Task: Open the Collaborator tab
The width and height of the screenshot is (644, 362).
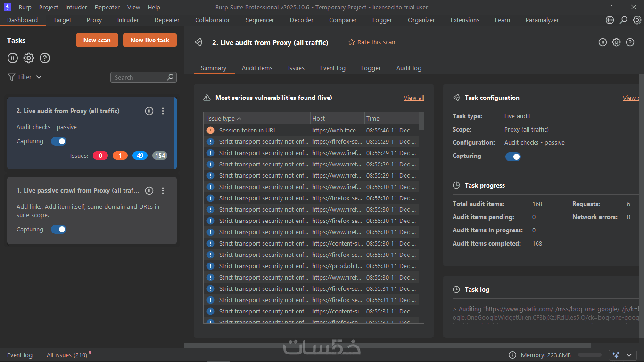Action: (213, 20)
